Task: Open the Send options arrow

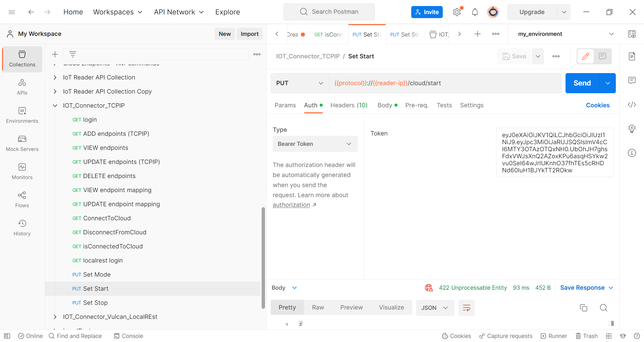Action: pos(608,83)
